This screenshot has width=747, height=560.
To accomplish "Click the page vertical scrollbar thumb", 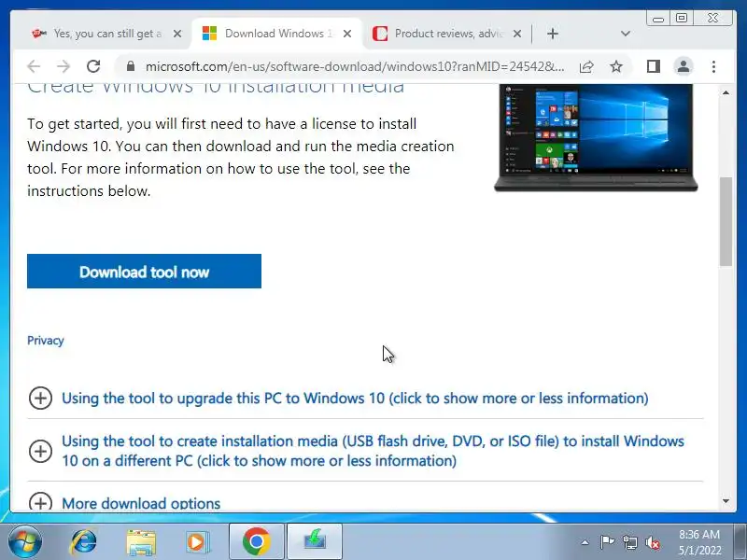I will pos(726,221).
